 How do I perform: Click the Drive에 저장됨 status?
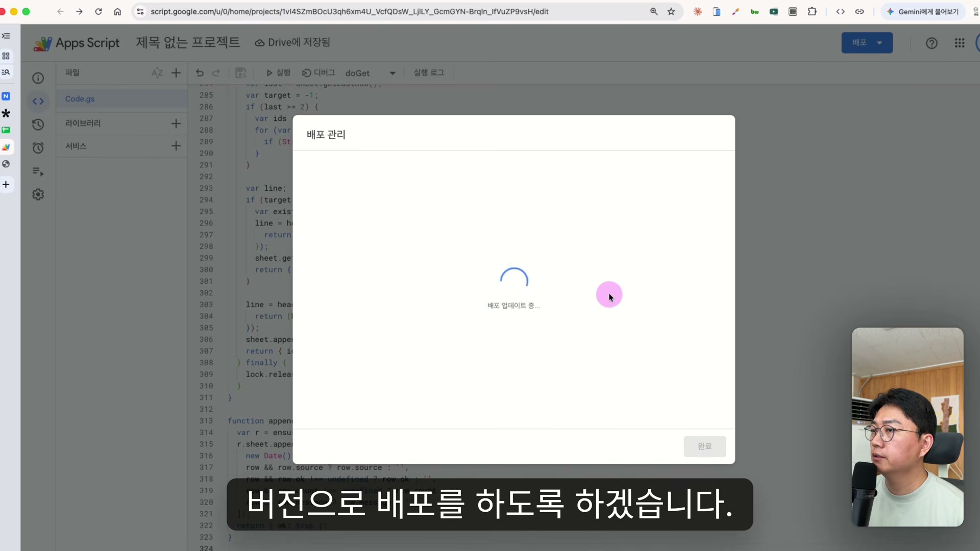pos(292,43)
